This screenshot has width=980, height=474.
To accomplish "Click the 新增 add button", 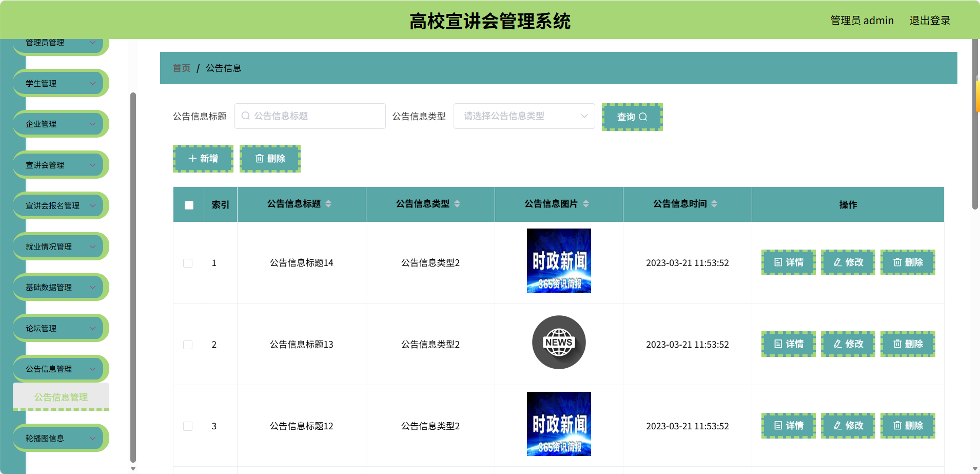I will pyautogui.click(x=203, y=159).
